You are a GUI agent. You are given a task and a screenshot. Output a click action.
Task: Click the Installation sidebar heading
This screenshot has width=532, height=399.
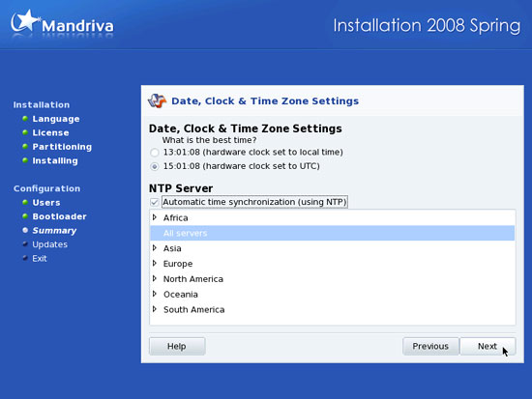pyautogui.click(x=42, y=104)
